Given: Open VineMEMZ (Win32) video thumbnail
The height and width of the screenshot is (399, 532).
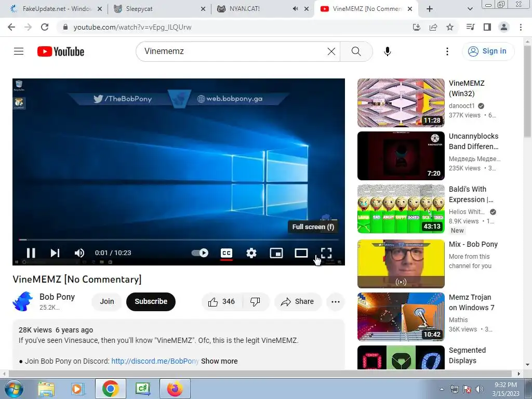Looking at the screenshot, I should 401,103.
